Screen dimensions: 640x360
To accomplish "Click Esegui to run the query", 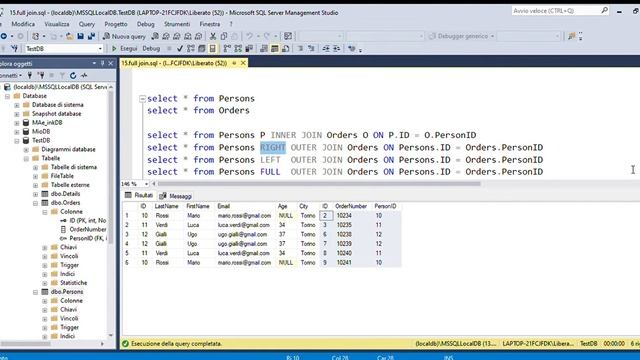I will click(x=124, y=49).
